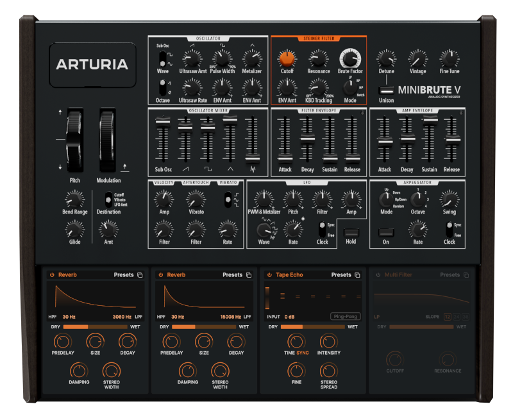Click the first Reverb Dry/Wet slider
The width and height of the screenshot is (513, 420).
[95, 327]
